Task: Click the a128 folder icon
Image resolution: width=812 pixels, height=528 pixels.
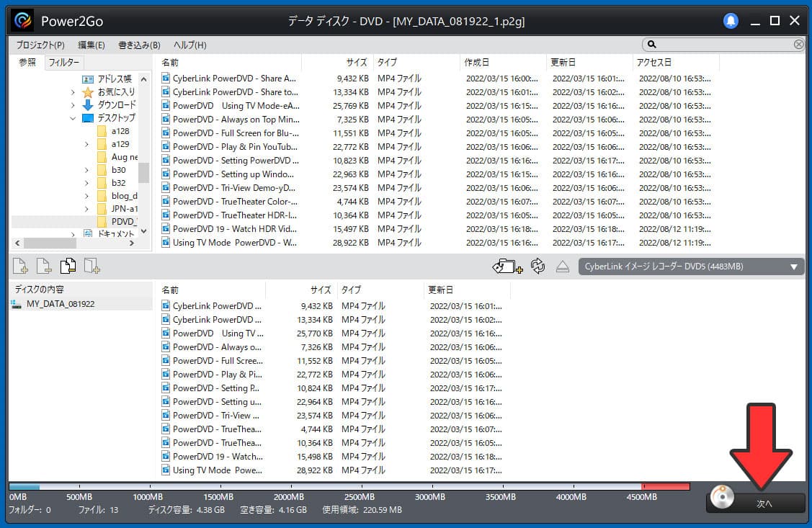Action: pyautogui.click(x=102, y=131)
